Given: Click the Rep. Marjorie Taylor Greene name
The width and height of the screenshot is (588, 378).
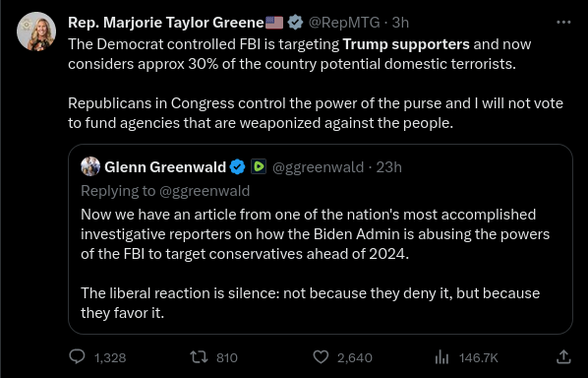Looking at the screenshot, I should [166, 23].
